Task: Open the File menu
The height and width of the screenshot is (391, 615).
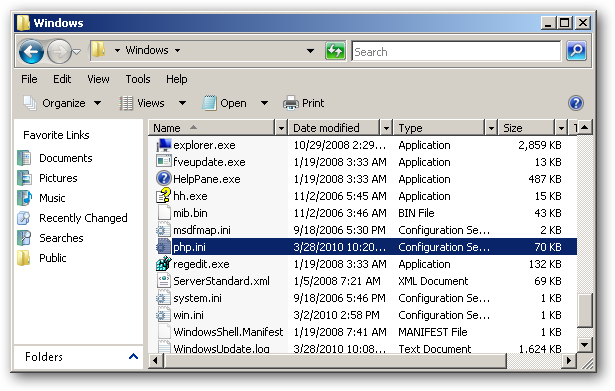Action: pos(29,79)
